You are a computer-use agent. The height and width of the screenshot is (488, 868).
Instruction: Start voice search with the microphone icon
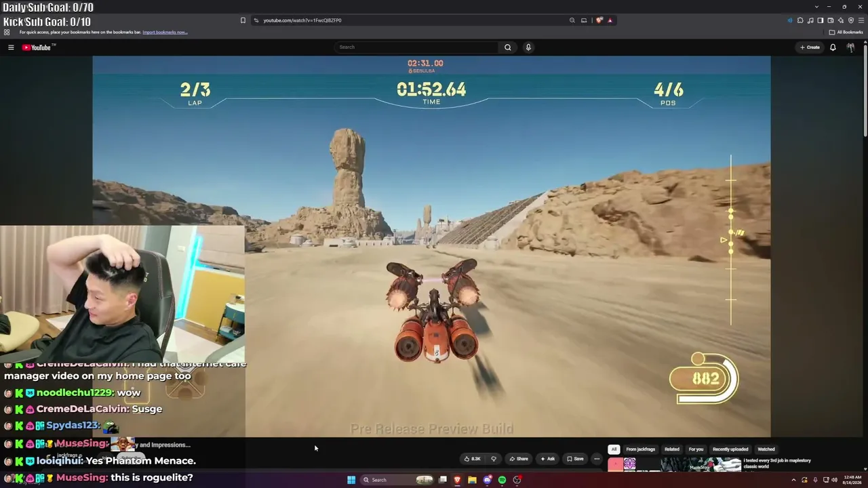point(528,47)
